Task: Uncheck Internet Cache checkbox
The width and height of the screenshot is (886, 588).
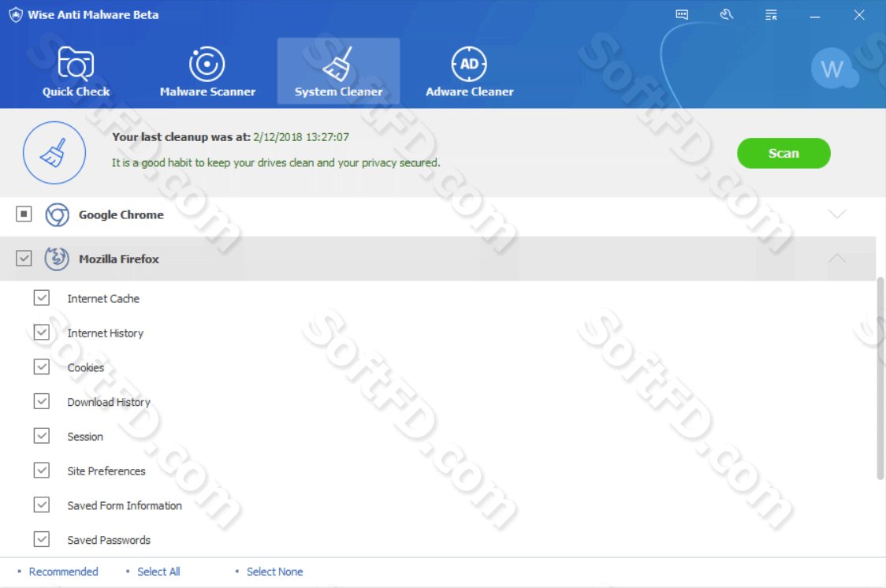Action: [41, 298]
